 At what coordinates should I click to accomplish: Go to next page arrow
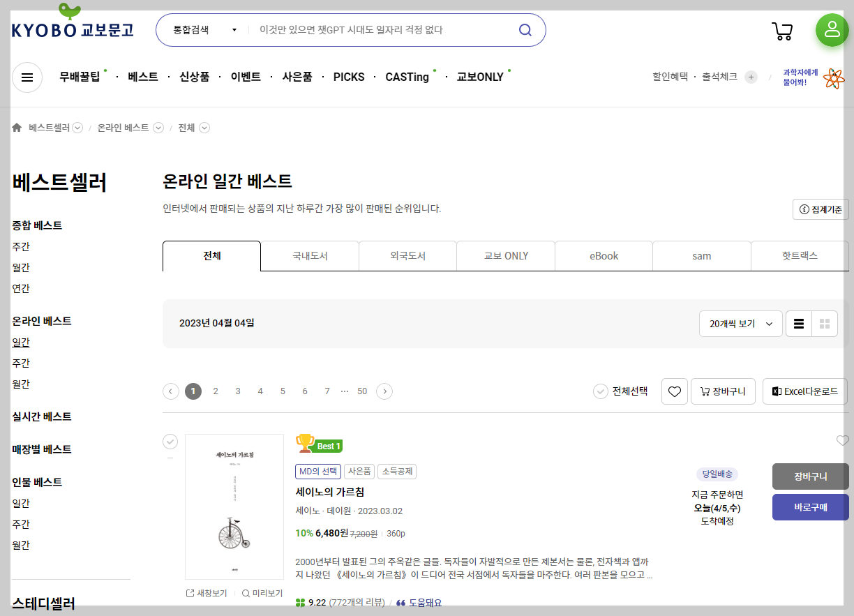[384, 391]
